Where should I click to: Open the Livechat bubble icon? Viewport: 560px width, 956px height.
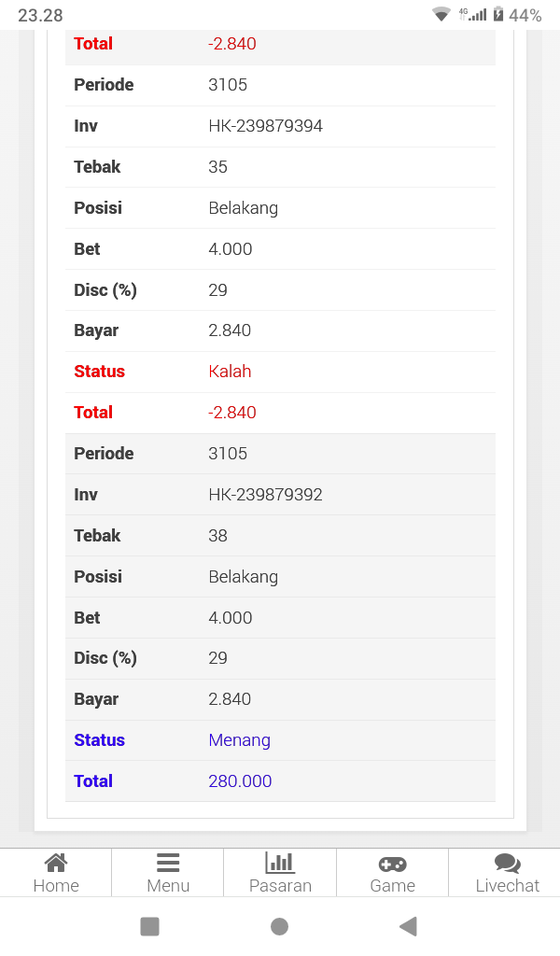pyautogui.click(x=508, y=864)
